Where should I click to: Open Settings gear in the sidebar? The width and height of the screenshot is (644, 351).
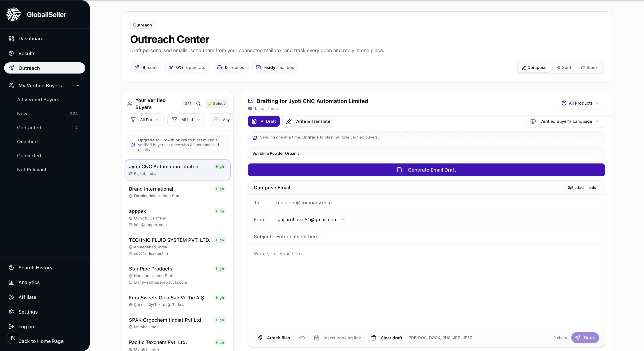point(11,312)
